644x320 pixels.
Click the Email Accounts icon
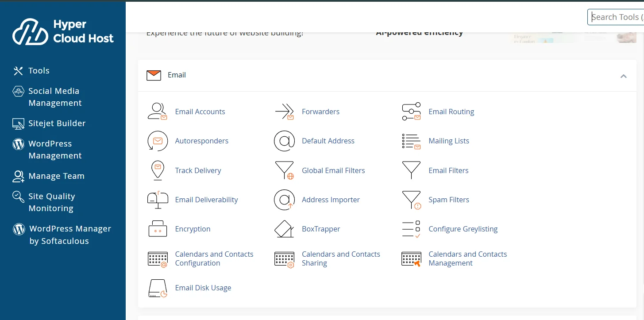(158, 112)
